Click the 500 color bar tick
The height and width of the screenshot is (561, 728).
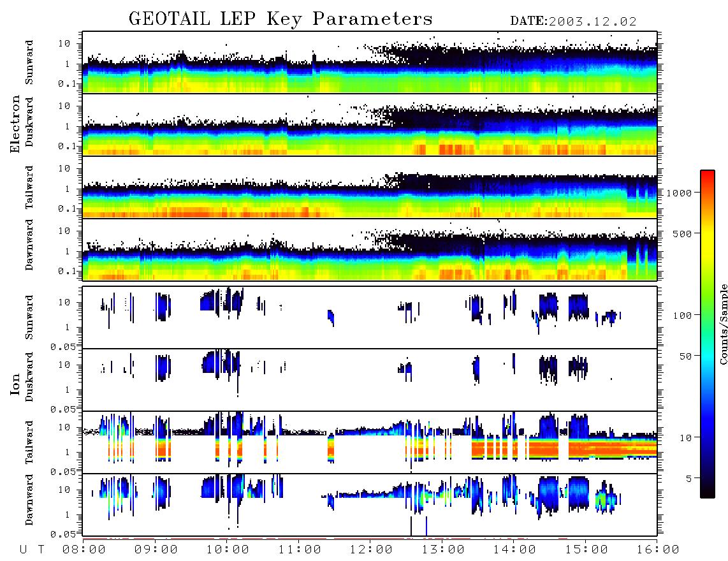(x=683, y=233)
